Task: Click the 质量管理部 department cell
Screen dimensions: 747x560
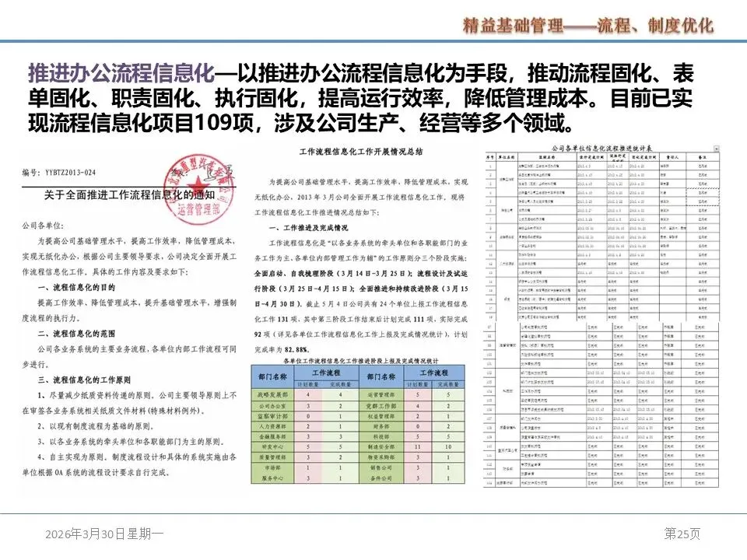Action: click(x=273, y=457)
